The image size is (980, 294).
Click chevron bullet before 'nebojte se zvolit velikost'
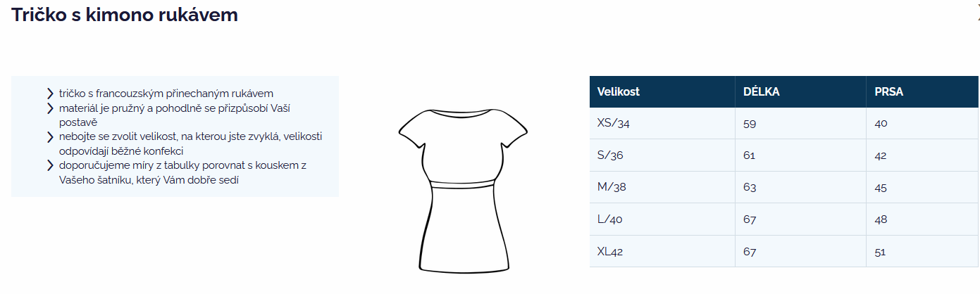(50, 136)
